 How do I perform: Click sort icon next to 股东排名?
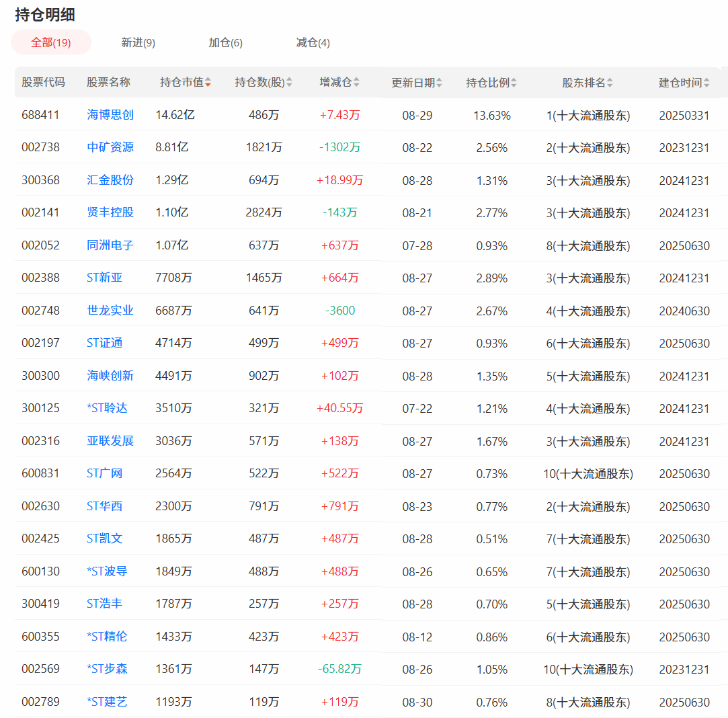[x=610, y=83]
